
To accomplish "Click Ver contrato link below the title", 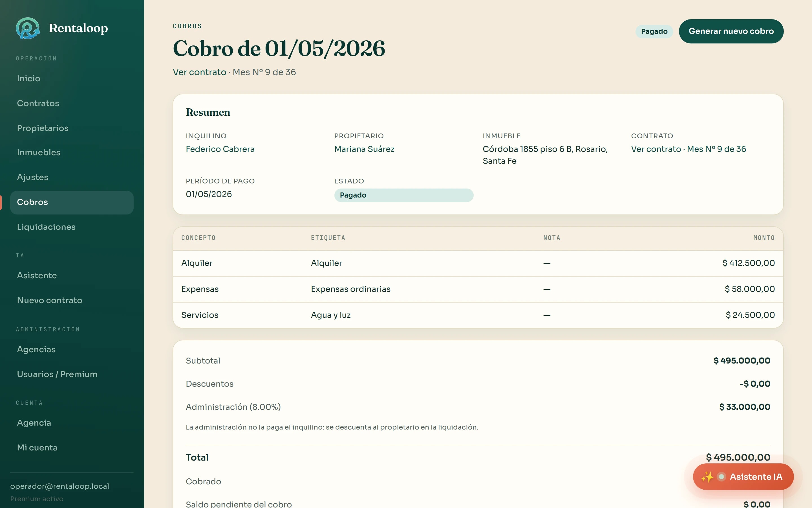I will pyautogui.click(x=199, y=72).
